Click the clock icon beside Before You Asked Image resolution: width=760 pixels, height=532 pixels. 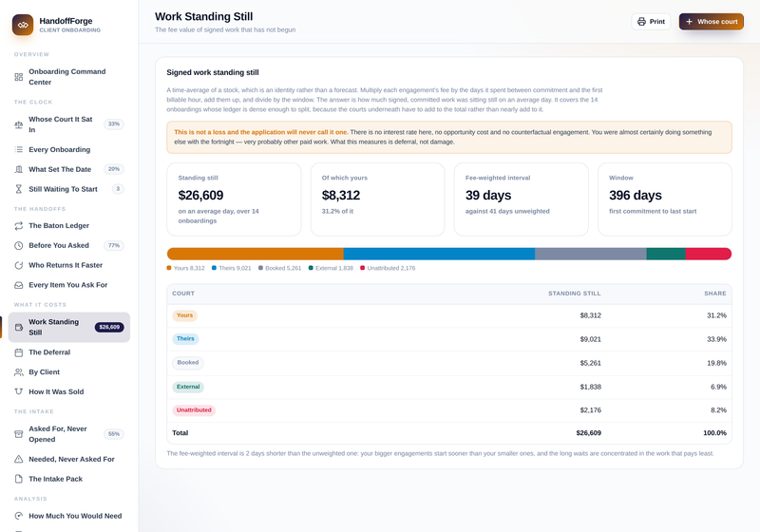[18, 246]
